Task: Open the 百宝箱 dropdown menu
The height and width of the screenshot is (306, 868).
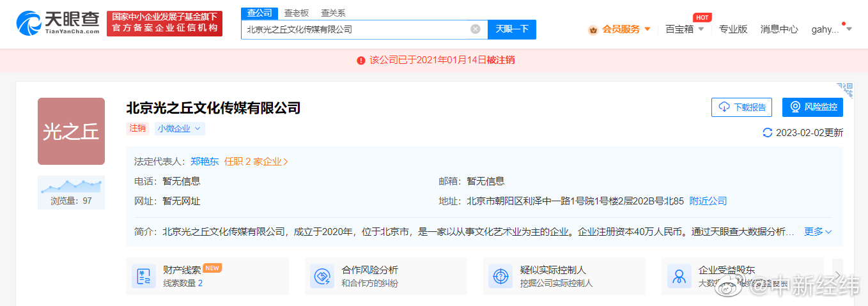Action: coord(685,29)
